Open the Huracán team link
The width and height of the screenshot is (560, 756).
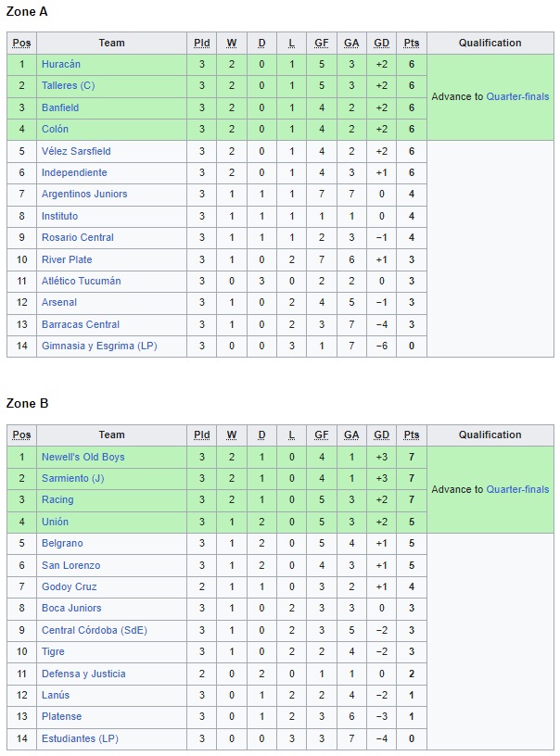(x=61, y=64)
